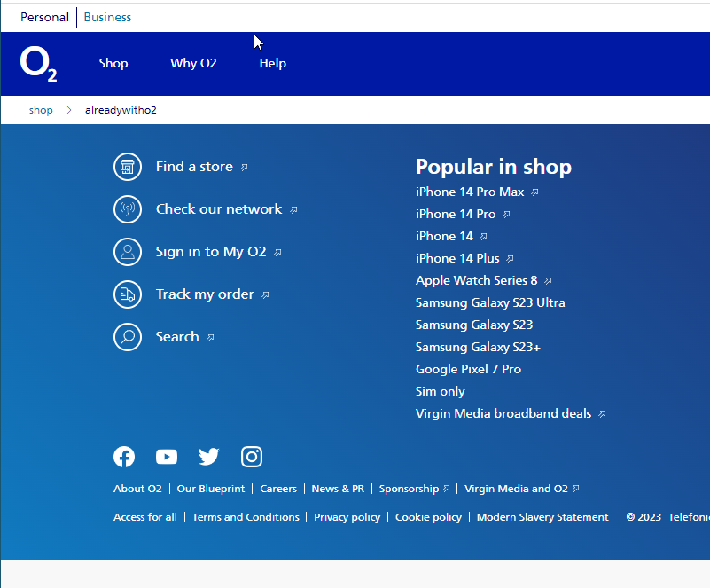This screenshot has height=588, width=710.
Task: Open the Help menu
Action: pyautogui.click(x=272, y=63)
